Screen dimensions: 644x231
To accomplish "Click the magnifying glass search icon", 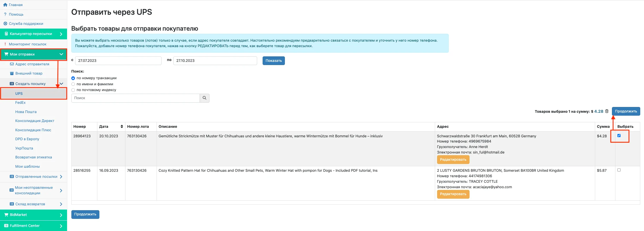I will pyautogui.click(x=204, y=98).
